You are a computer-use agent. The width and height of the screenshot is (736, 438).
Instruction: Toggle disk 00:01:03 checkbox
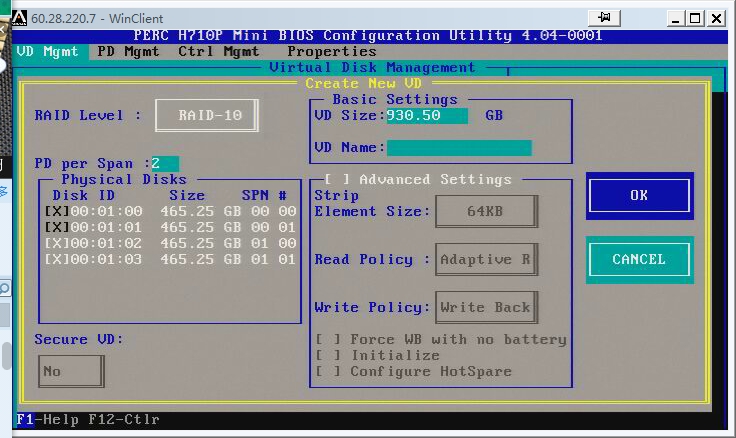pos(57,259)
